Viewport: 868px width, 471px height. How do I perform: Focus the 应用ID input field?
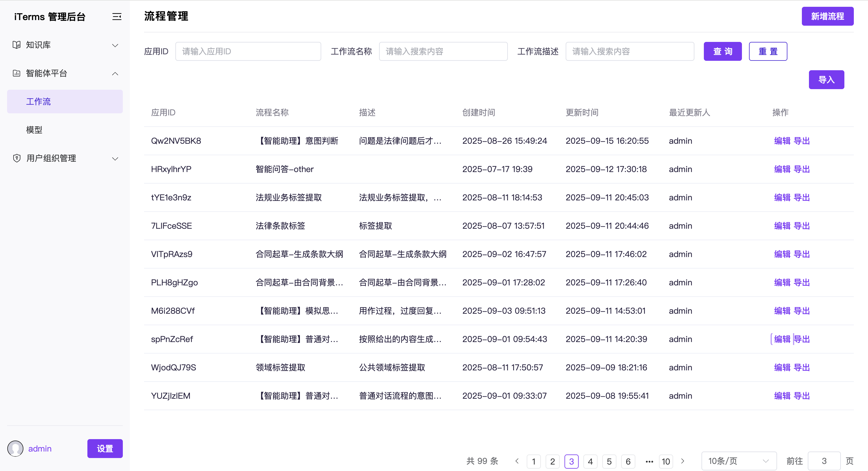(x=248, y=51)
